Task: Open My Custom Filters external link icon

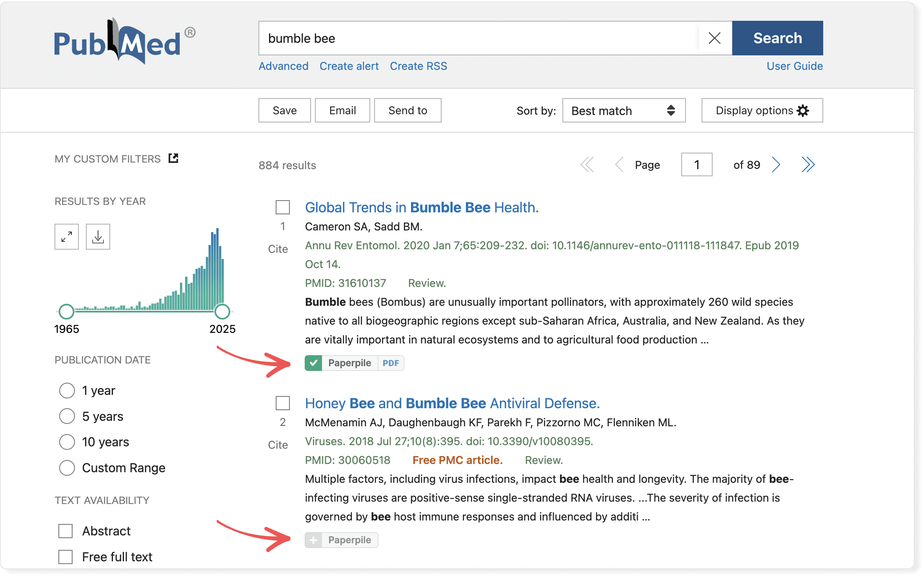Action: coord(173,158)
